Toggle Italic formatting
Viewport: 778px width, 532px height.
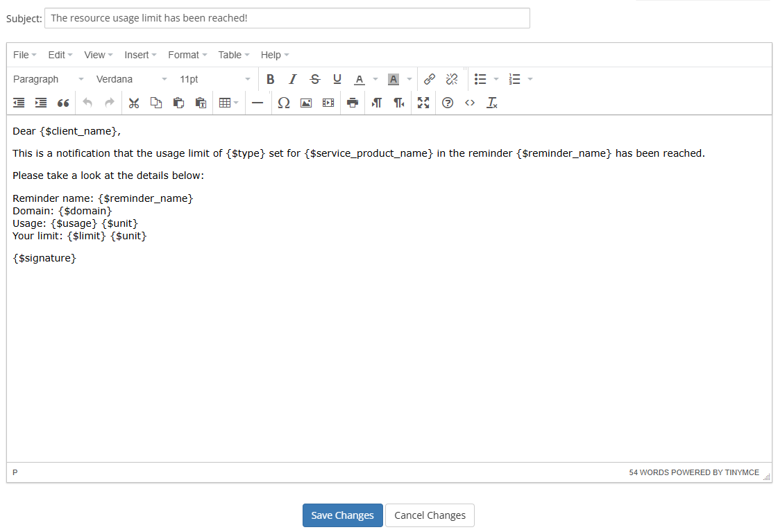coord(293,79)
